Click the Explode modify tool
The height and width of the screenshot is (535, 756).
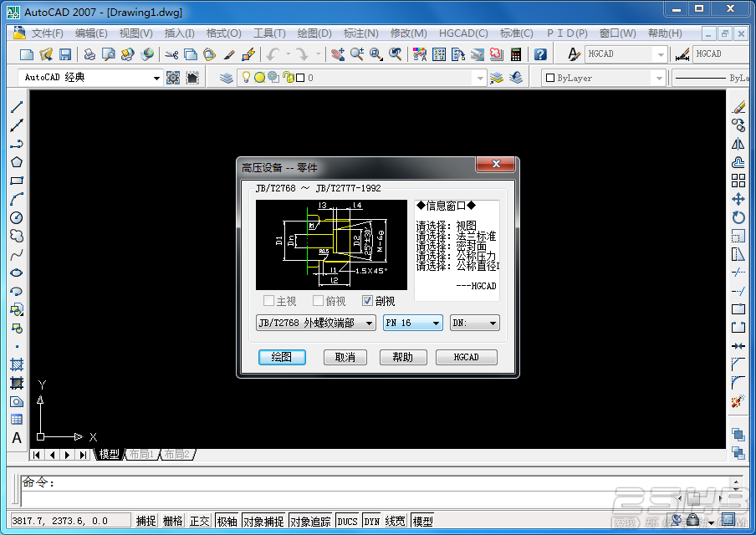[x=738, y=401]
